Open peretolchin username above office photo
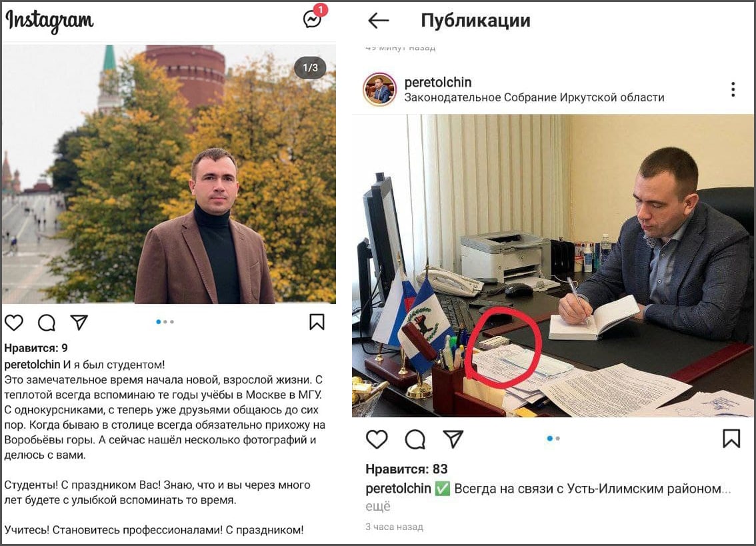 coord(438,82)
